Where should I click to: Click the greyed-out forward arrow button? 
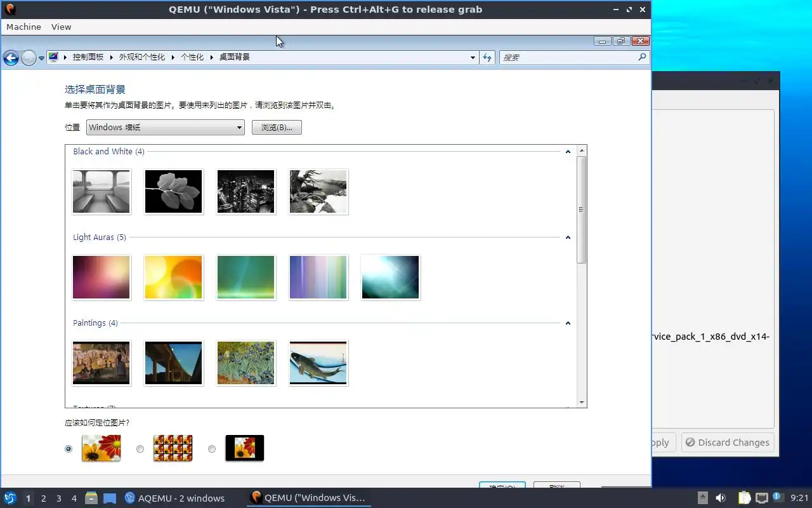click(29, 58)
